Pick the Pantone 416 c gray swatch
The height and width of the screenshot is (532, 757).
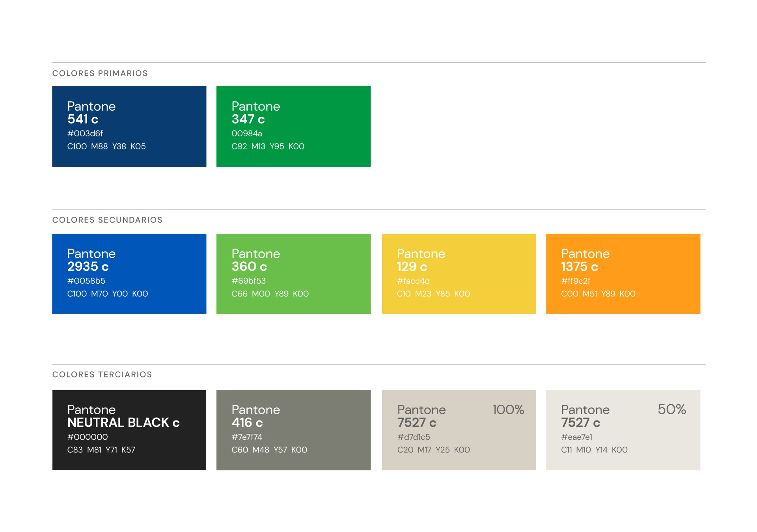294,430
